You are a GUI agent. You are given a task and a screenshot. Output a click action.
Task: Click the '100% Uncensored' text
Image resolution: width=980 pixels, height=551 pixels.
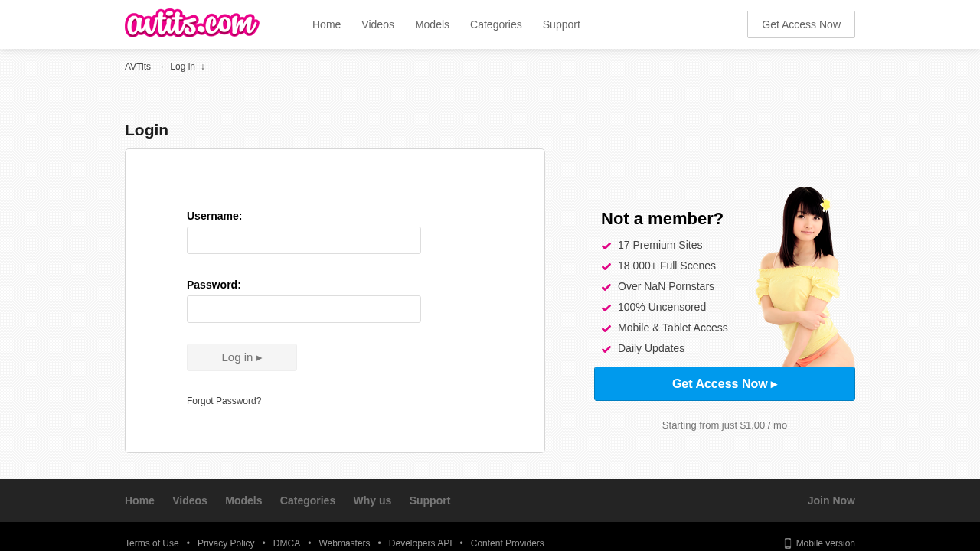pyautogui.click(x=662, y=307)
